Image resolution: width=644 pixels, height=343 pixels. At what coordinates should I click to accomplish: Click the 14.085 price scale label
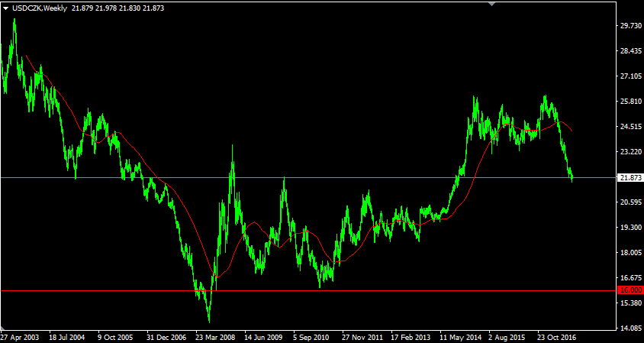[x=630, y=328]
